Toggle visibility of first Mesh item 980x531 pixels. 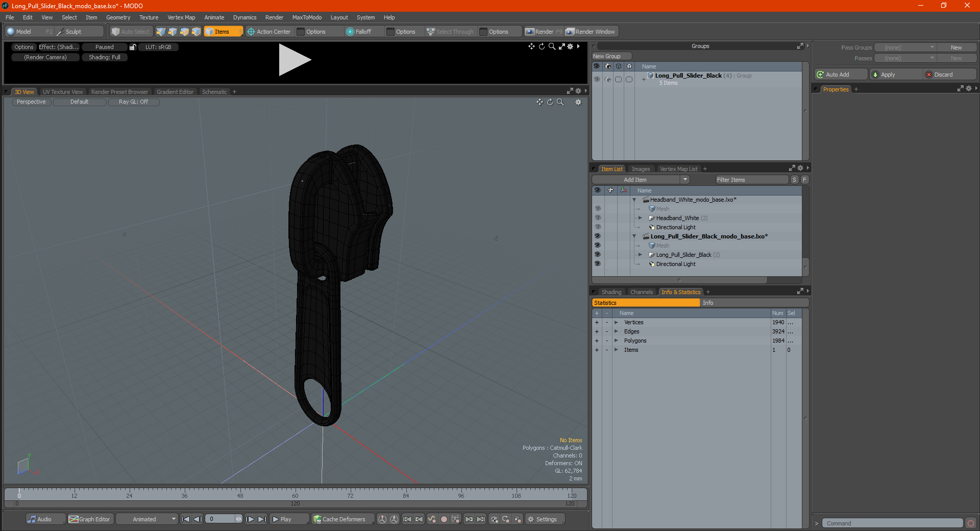(x=597, y=209)
